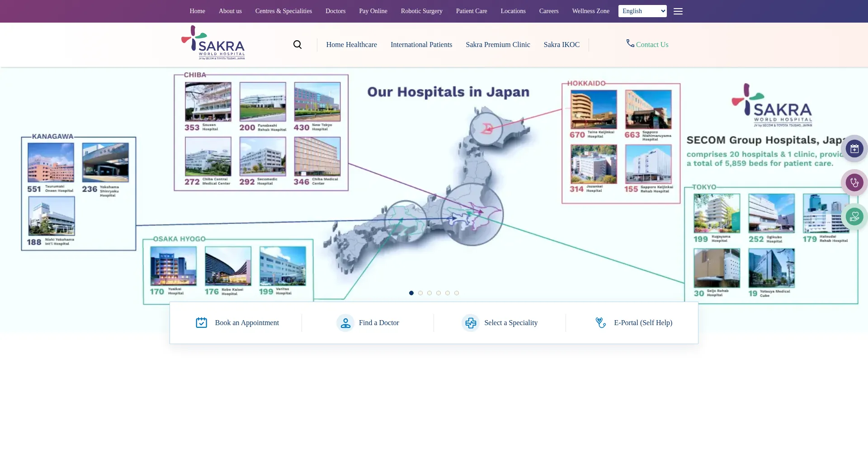Click the Contact Us link
This screenshot has height=449, width=868.
point(651,45)
